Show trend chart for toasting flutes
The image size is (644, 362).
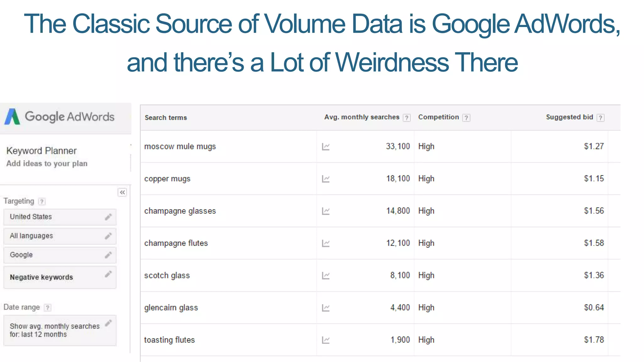coord(326,340)
